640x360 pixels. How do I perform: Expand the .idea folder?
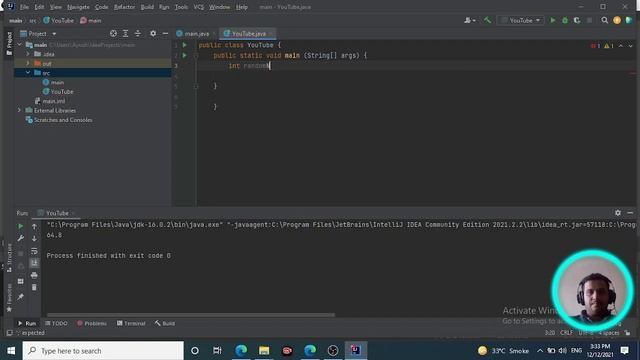point(28,54)
